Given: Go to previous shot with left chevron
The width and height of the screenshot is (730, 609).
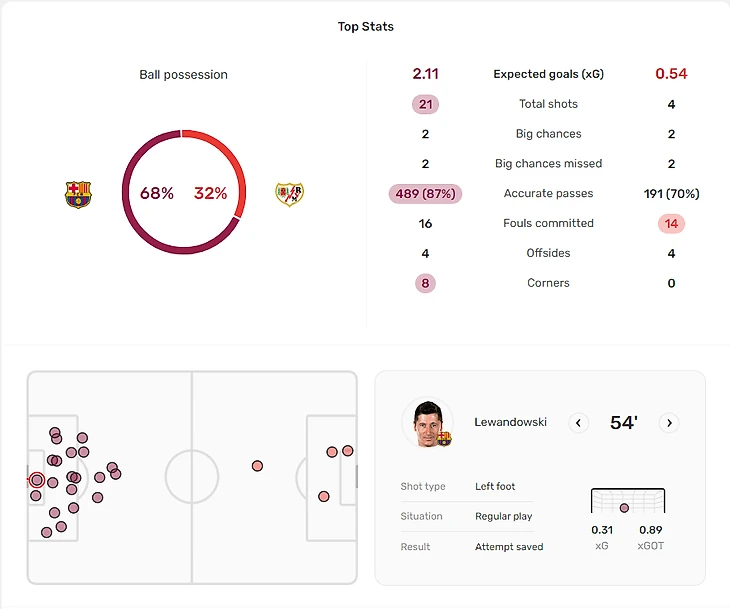Looking at the screenshot, I should point(578,423).
